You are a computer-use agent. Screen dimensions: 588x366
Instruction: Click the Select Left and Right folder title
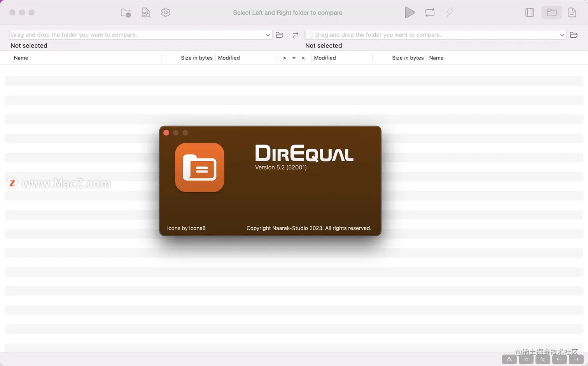[288, 12]
